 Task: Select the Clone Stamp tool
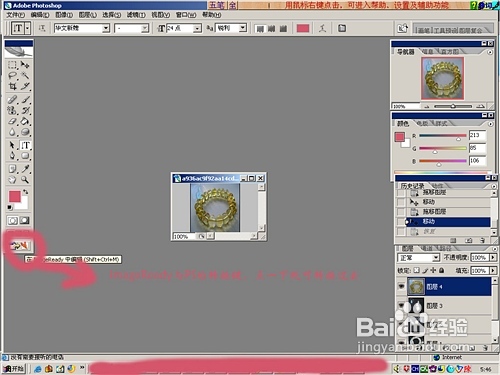(x=12, y=110)
